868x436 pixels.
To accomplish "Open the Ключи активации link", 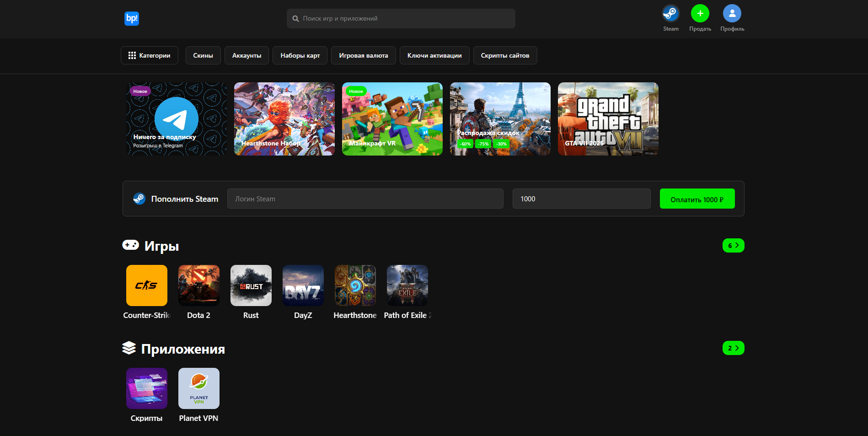I will pyautogui.click(x=434, y=55).
